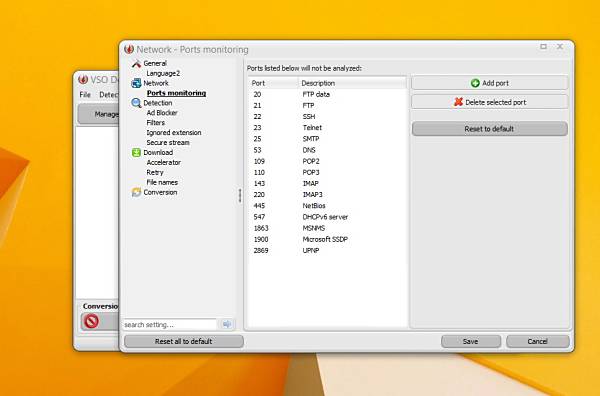Select Conversion in settings tree
Viewport: 600px width, 396px height.
[160, 193]
